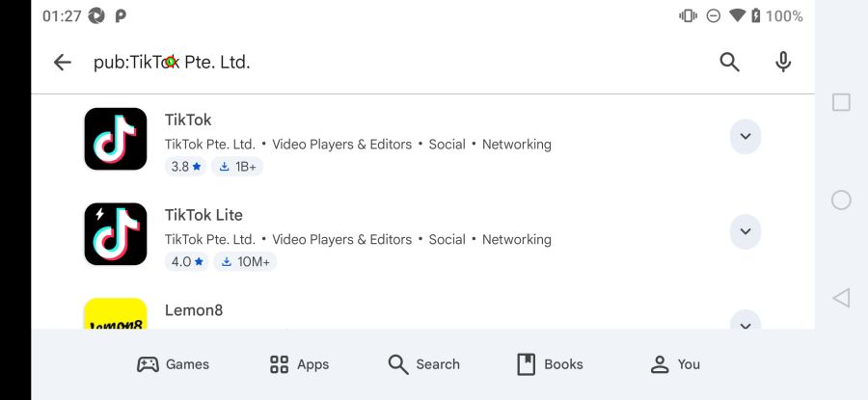Viewport: 868px width, 400px height.
Task: Expand the TikTok Lite result chevron
Action: [745, 231]
